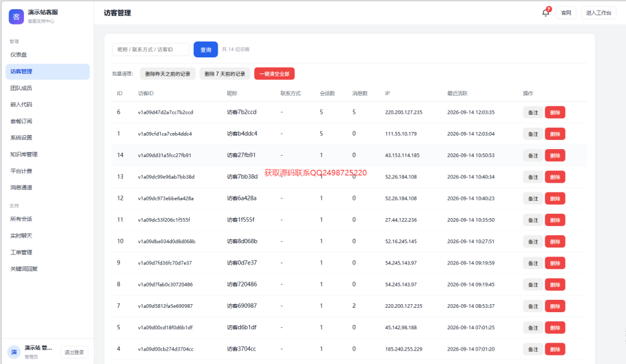The image size is (626, 364).
Task: Click 备注 for visitor 访客7bb38d
Action: (533, 177)
